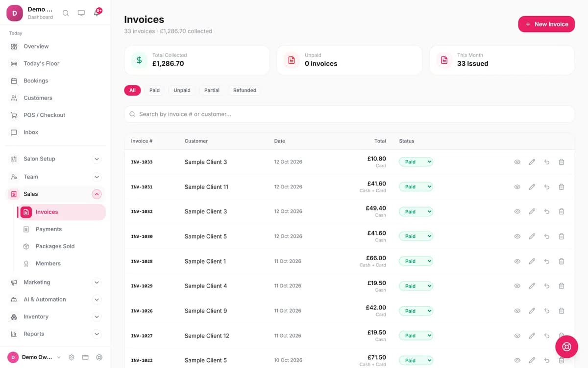
Task: Create a New Invoice
Action: [546, 24]
